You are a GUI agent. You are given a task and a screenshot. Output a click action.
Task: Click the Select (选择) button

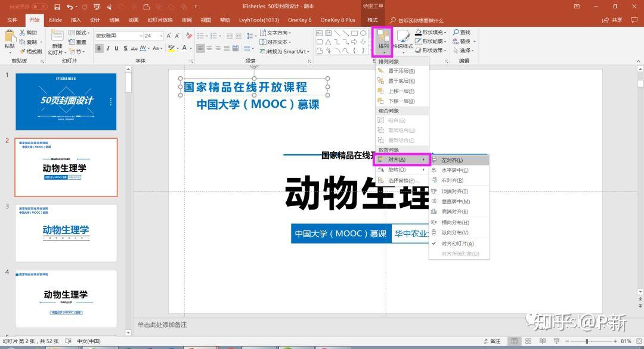tap(464, 50)
